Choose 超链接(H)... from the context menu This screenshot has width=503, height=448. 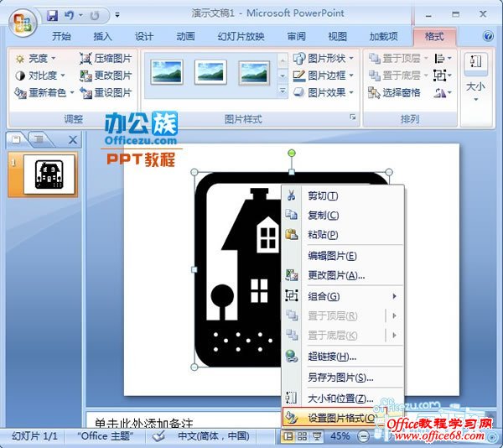pos(342,357)
